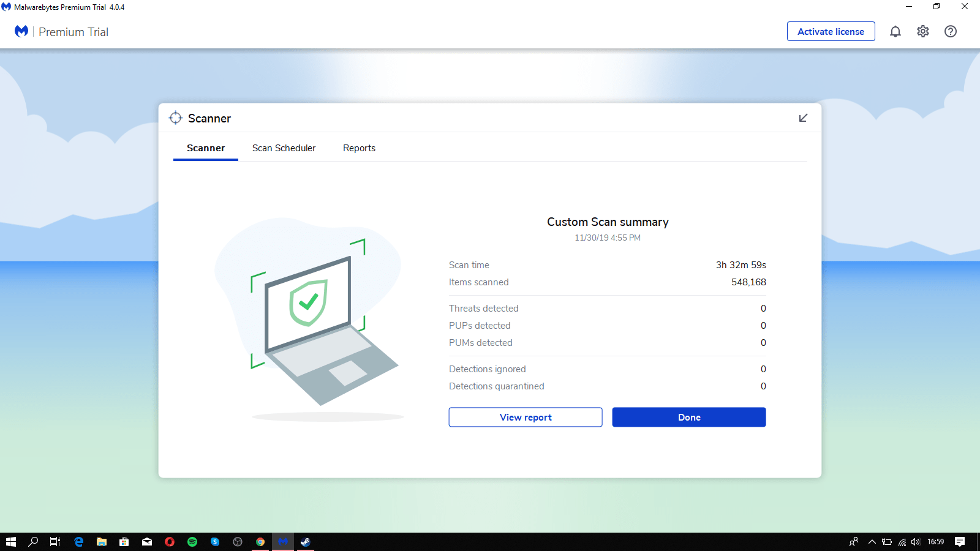The width and height of the screenshot is (980, 551).
Task: Click the items scanned value 548,168
Action: tap(748, 282)
